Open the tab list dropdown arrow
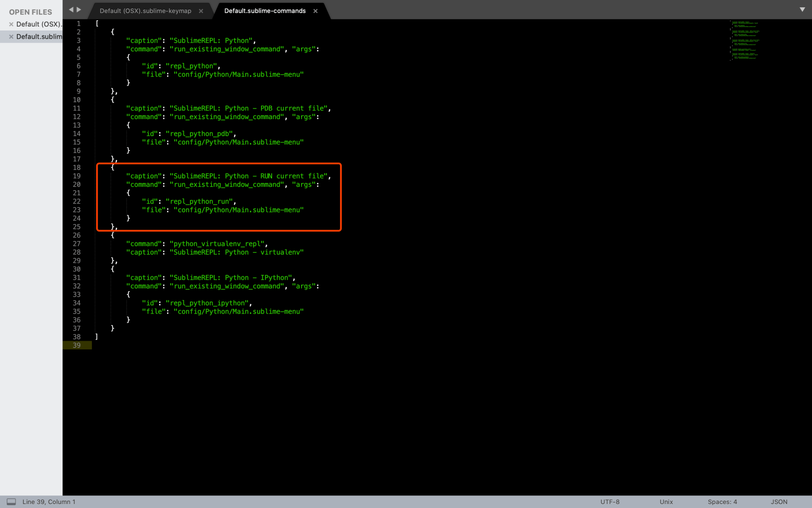This screenshot has width=812, height=508. tap(802, 9)
